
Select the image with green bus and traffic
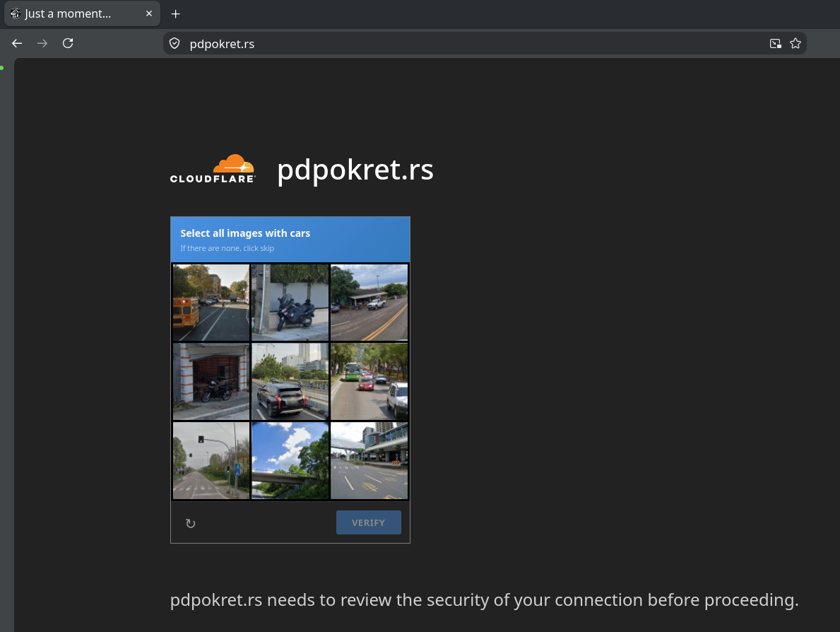[369, 382]
